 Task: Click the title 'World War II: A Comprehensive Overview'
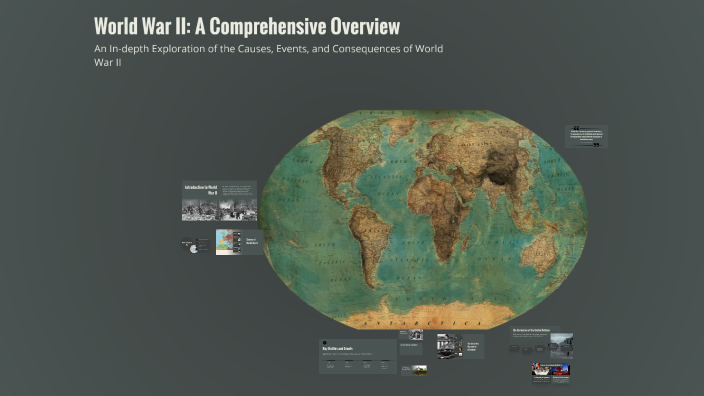[247, 26]
